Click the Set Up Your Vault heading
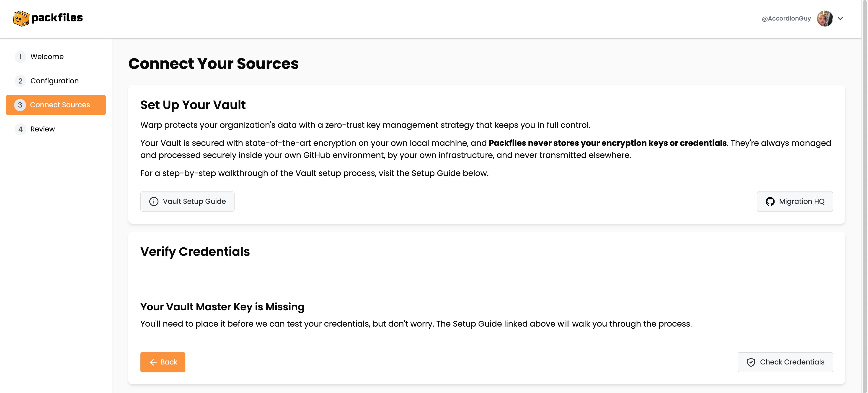868x393 pixels. click(x=193, y=105)
